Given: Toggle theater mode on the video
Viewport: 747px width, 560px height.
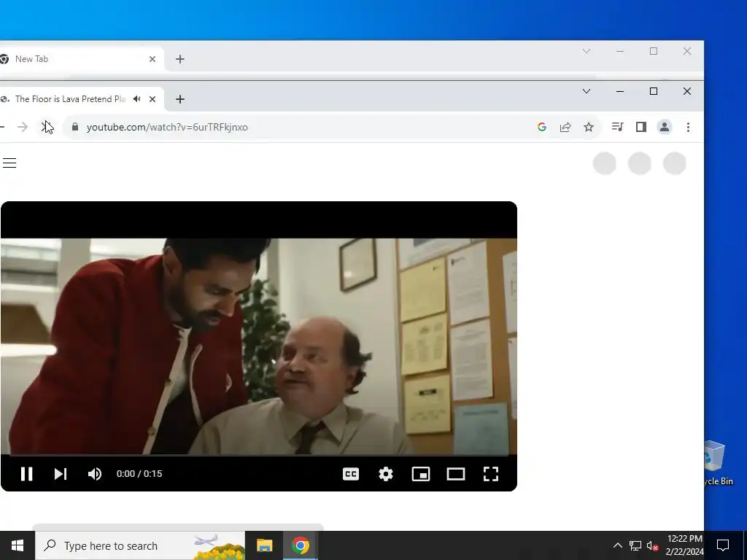Looking at the screenshot, I should tap(456, 474).
